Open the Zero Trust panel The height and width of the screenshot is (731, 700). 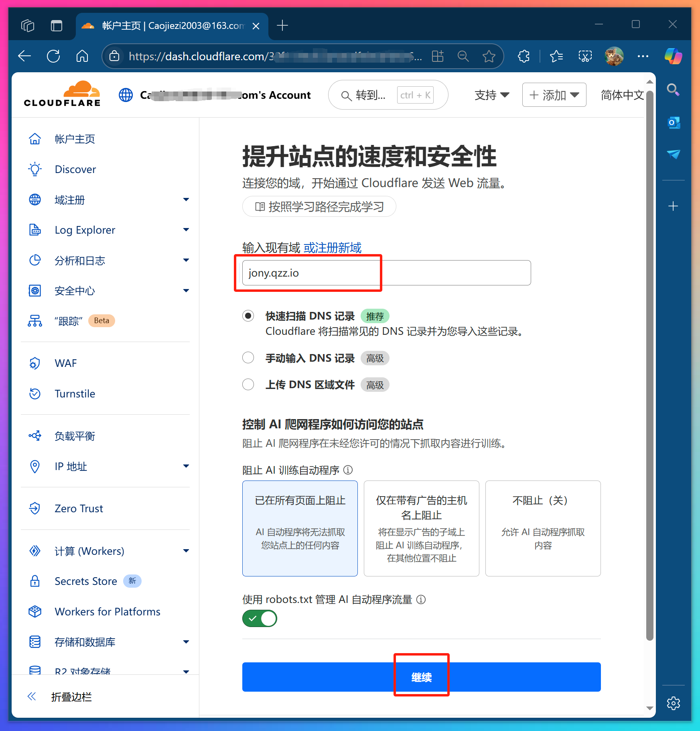pos(79,508)
